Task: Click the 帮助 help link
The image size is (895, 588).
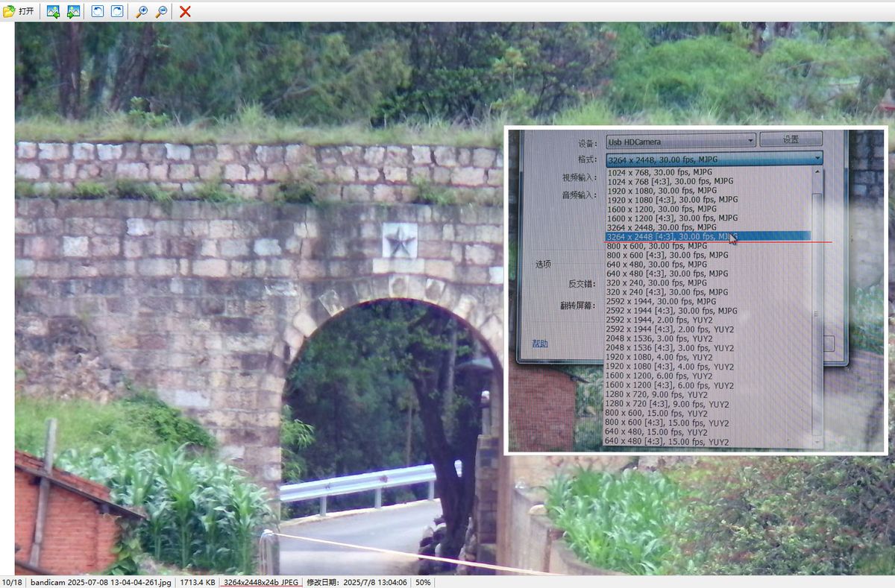Action: tap(539, 344)
